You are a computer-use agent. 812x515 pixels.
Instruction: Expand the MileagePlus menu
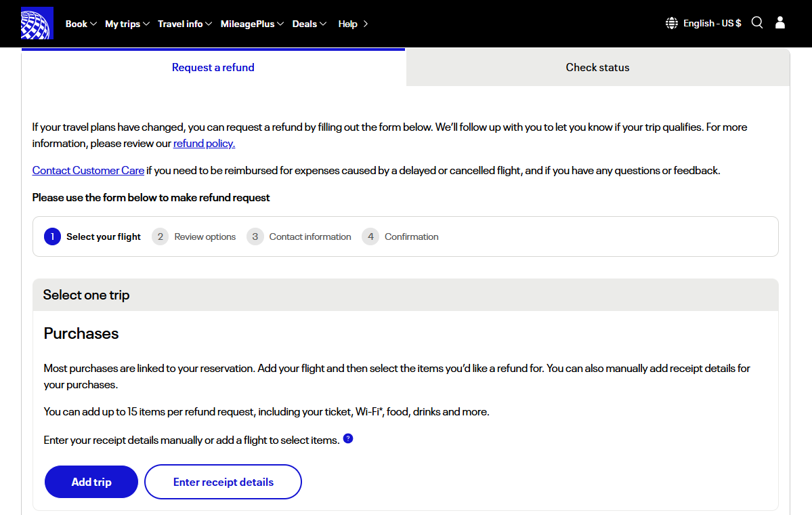tap(252, 24)
